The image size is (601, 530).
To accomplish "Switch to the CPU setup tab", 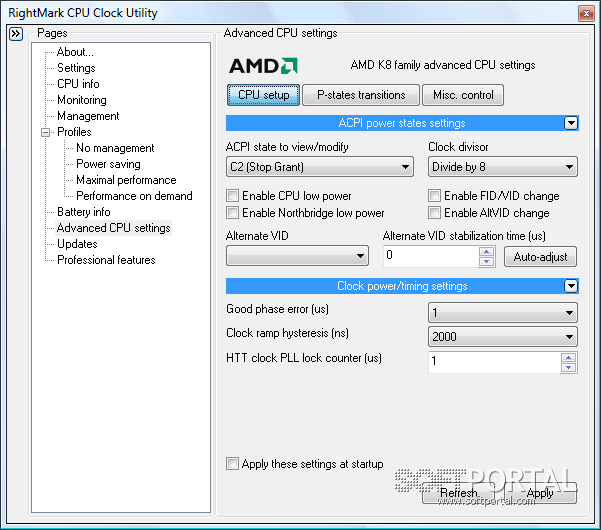I will 263,95.
